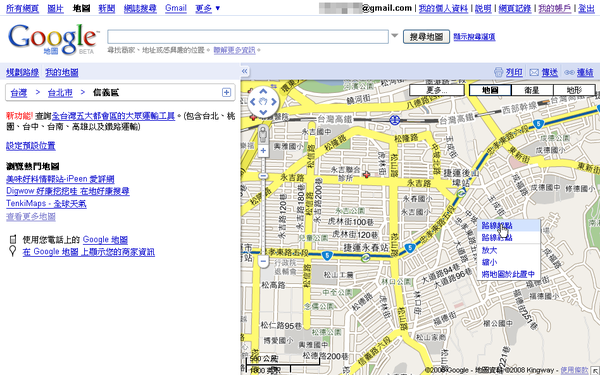Zoom out with bottom minus button

263,262
